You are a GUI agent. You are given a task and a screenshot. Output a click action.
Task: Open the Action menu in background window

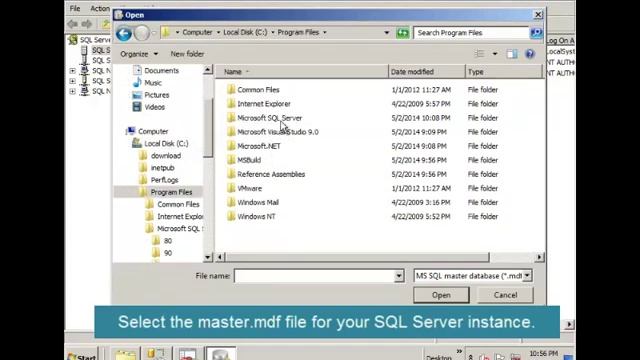tap(100, 8)
